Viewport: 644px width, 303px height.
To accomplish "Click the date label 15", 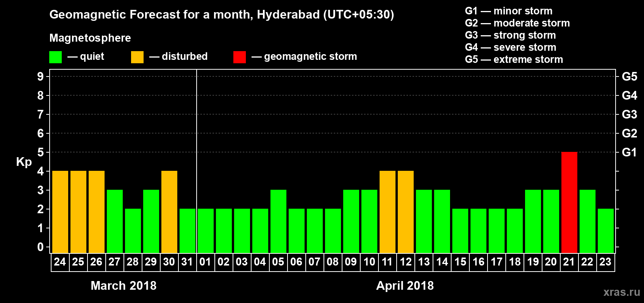I will pos(460,262).
